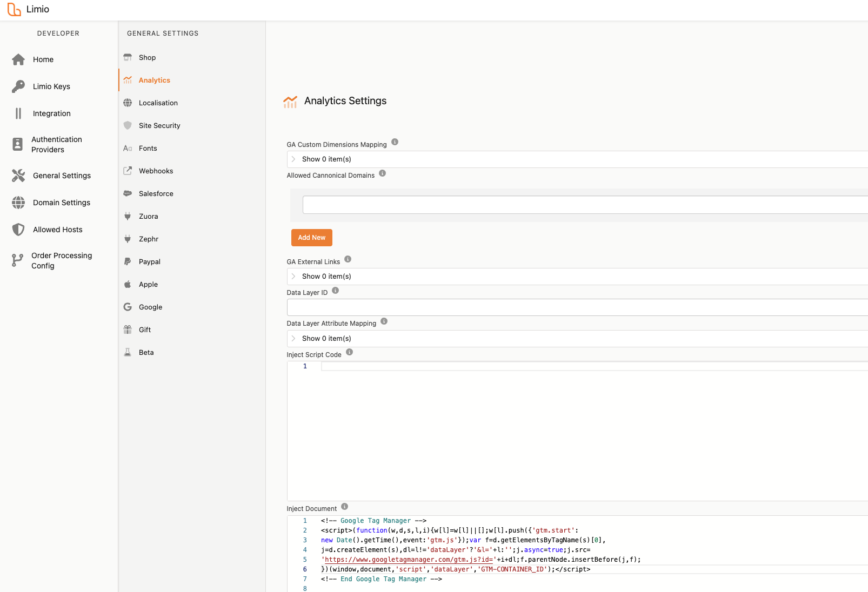
Task: Click the Analytics chart icon in settings list
Action: tap(128, 80)
